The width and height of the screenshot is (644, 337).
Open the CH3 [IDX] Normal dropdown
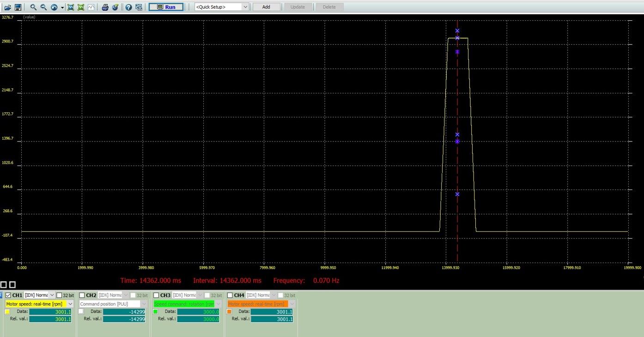[x=187, y=295]
